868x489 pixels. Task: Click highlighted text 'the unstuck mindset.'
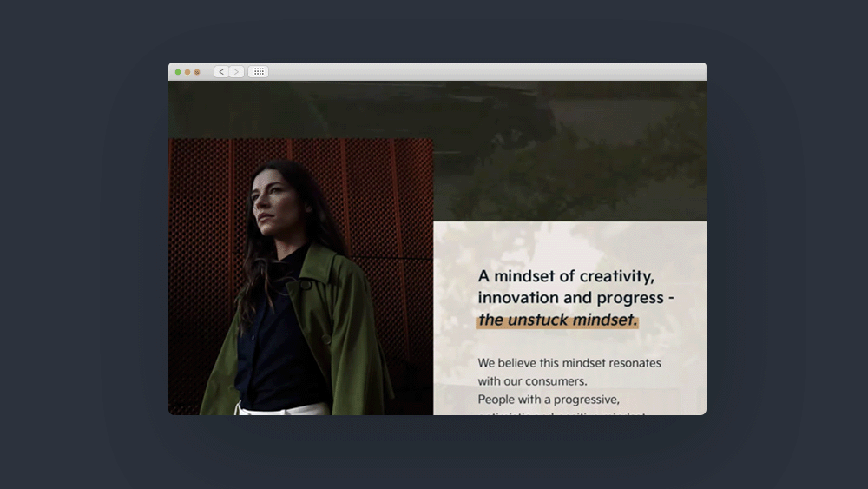click(557, 320)
